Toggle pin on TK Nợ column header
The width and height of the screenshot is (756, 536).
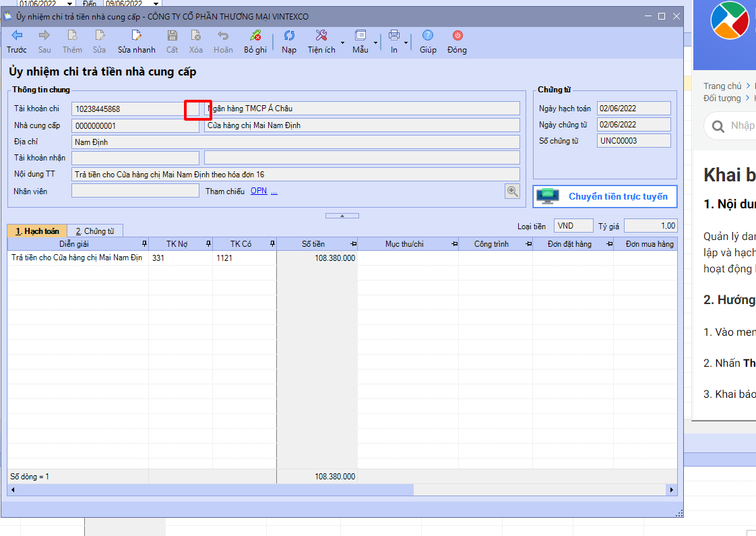(208, 244)
